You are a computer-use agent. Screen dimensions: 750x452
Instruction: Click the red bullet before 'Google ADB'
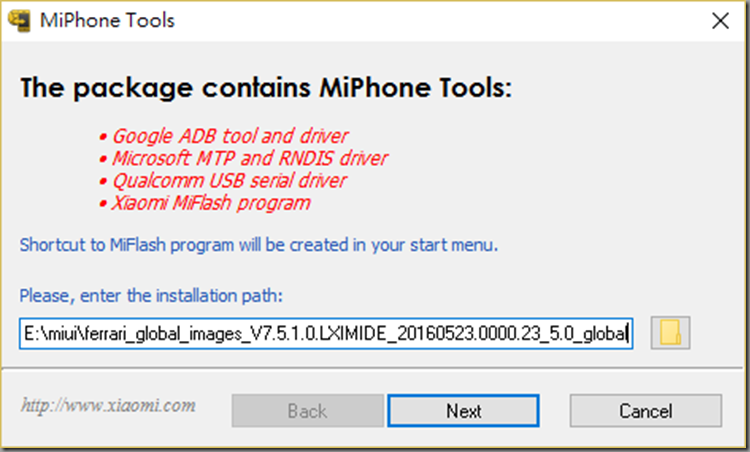103,138
